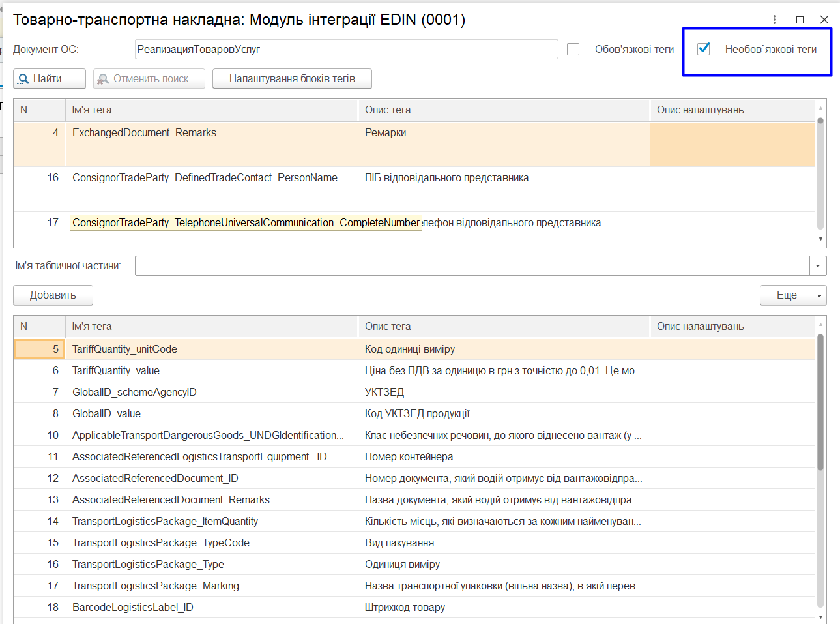
Task: Maximize the dialog window
Action: coord(800,20)
